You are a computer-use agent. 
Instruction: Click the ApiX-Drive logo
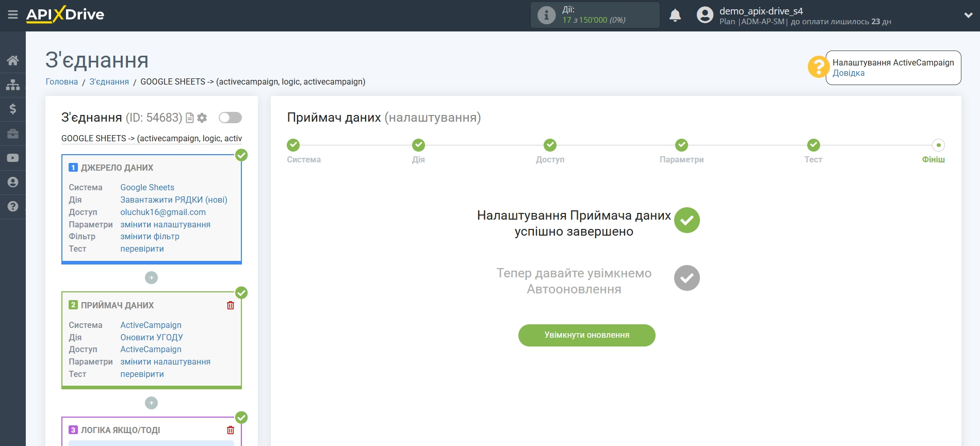(65, 14)
